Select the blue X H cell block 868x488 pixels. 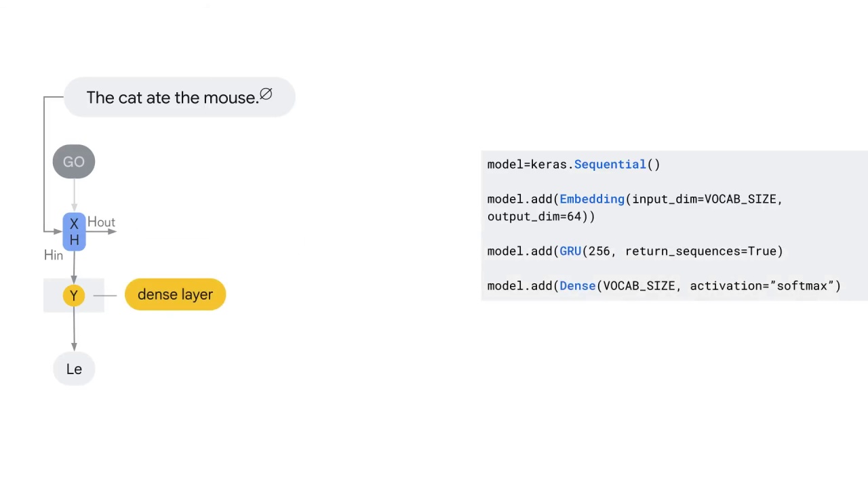74,232
